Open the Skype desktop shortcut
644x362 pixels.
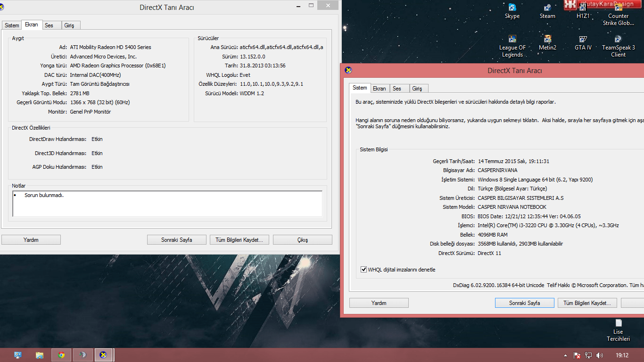click(x=512, y=11)
